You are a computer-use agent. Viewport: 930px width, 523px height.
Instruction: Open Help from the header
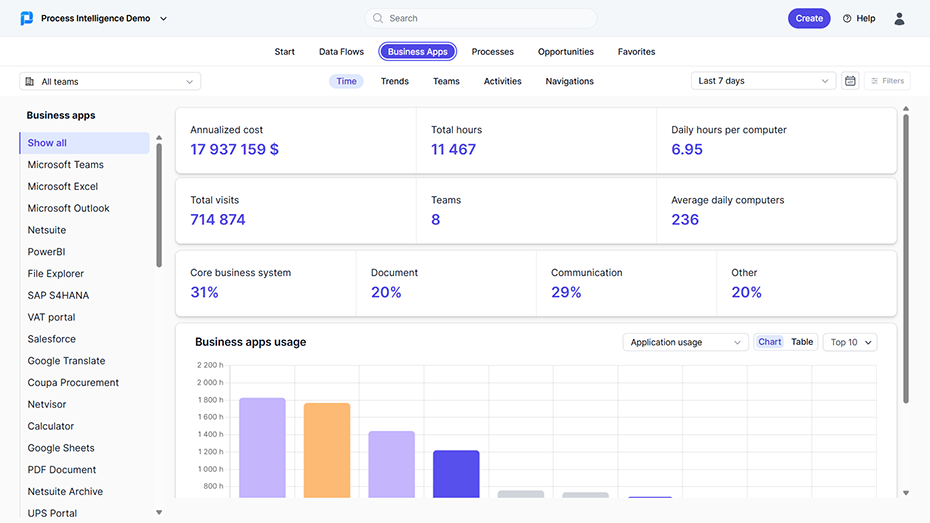click(859, 18)
